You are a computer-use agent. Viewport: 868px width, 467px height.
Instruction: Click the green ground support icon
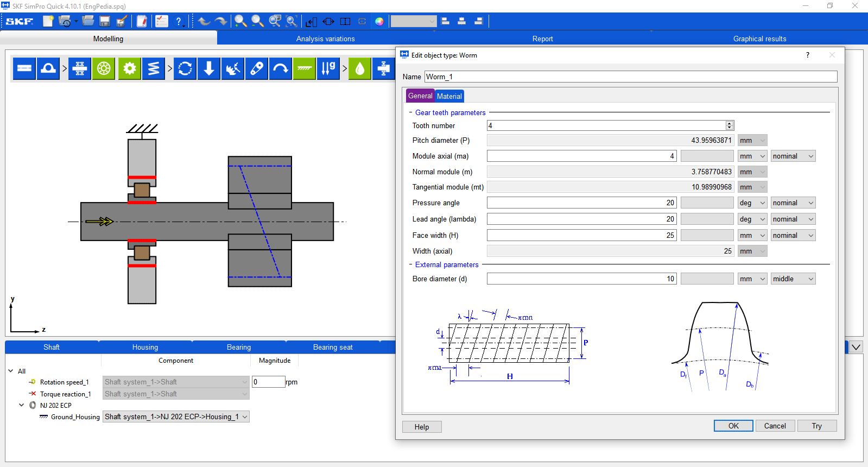click(305, 68)
